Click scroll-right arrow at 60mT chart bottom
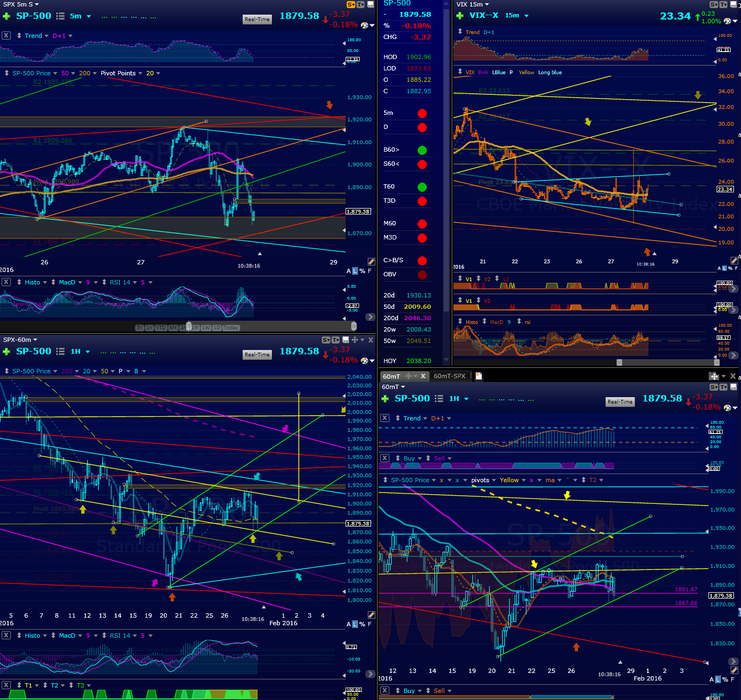 point(733,662)
